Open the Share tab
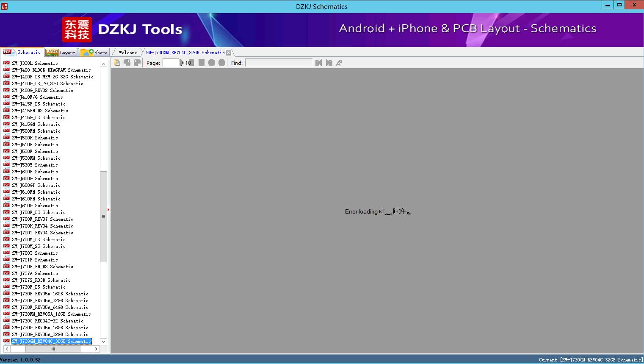 (x=94, y=53)
